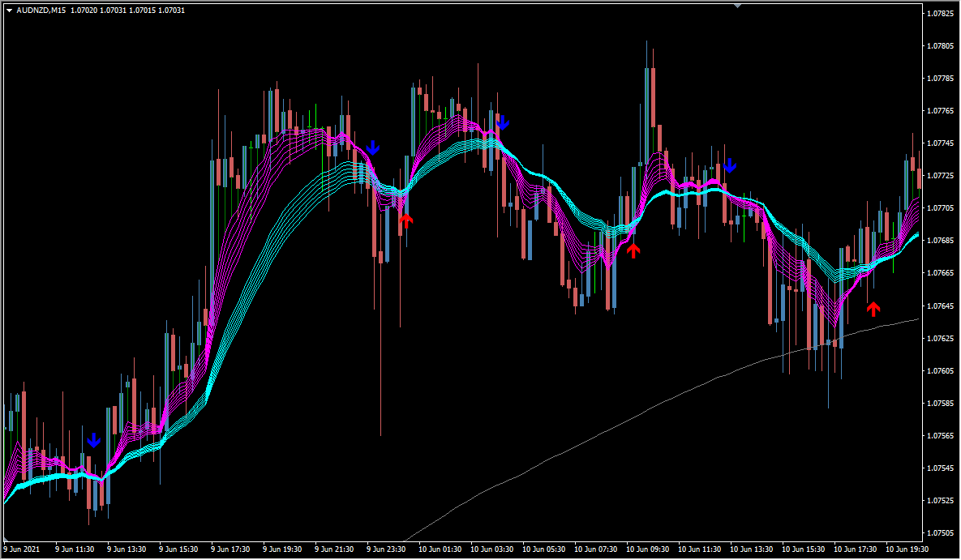Image resolution: width=961 pixels, height=560 pixels.
Task: Select the red buy arrow near the 1.07645 level
Action: point(873,309)
